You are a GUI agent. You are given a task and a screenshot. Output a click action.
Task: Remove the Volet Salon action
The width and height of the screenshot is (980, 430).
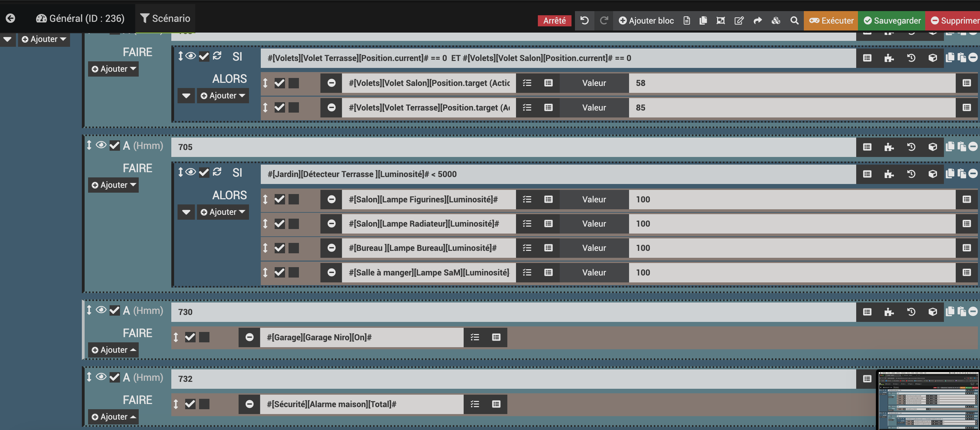pyautogui.click(x=332, y=83)
